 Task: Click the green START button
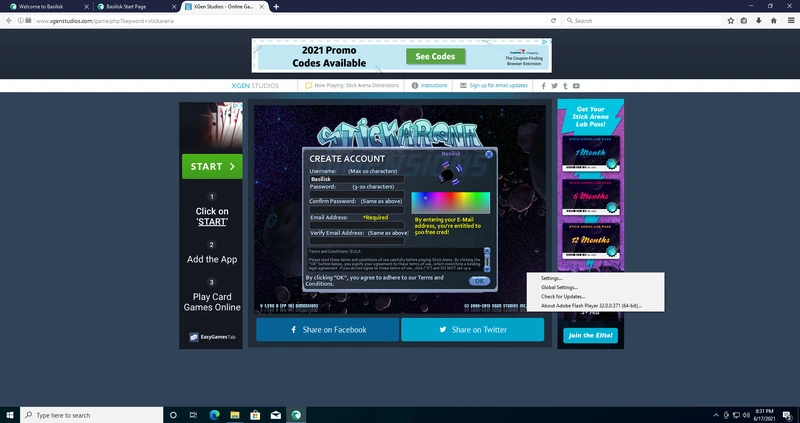[x=212, y=166]
